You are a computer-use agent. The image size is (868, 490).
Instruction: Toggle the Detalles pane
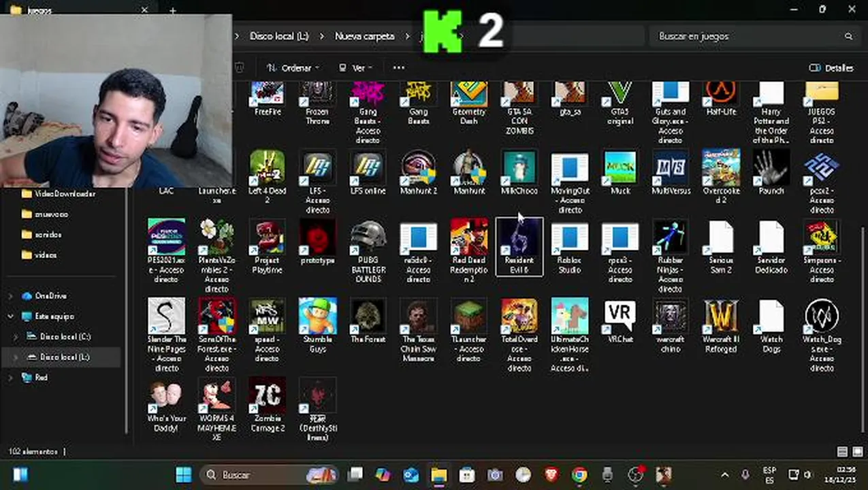point(831,67)
